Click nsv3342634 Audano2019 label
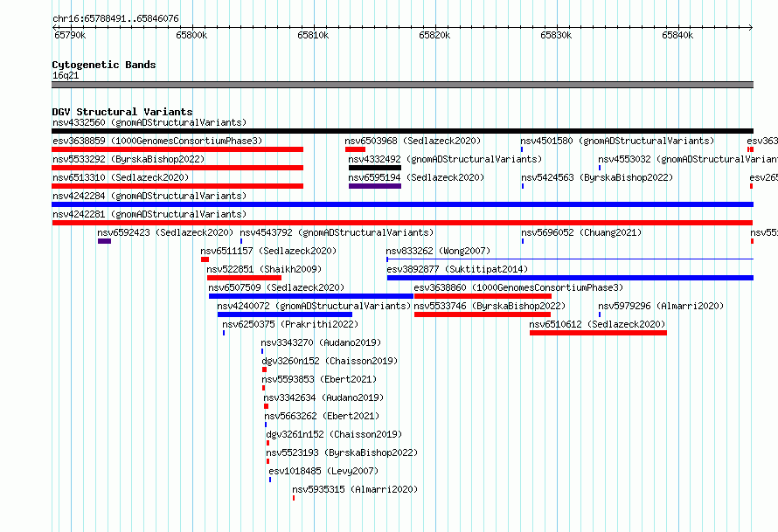The width and height of the screenshot is (778, 532). pos(323,397)
